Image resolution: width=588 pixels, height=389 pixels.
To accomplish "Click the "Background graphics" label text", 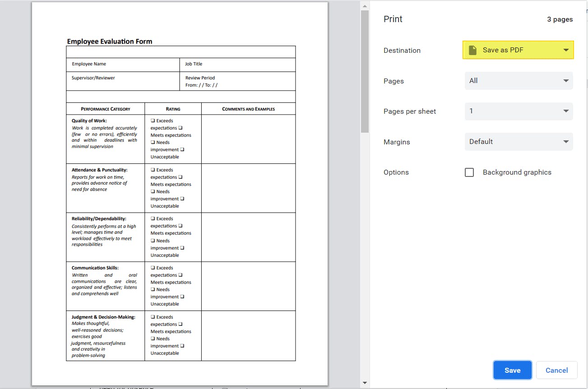I will [x=517, y=172].
